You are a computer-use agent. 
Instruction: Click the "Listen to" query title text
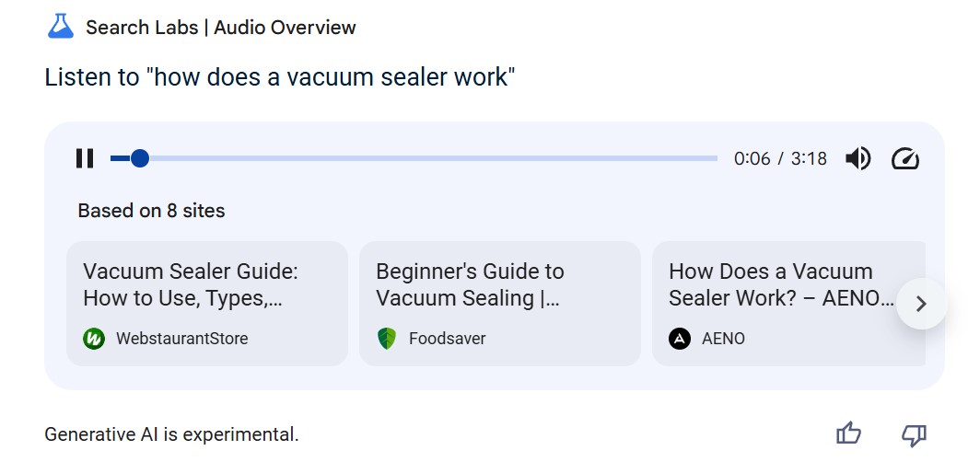pyautogui.click(x=279, y=76)
